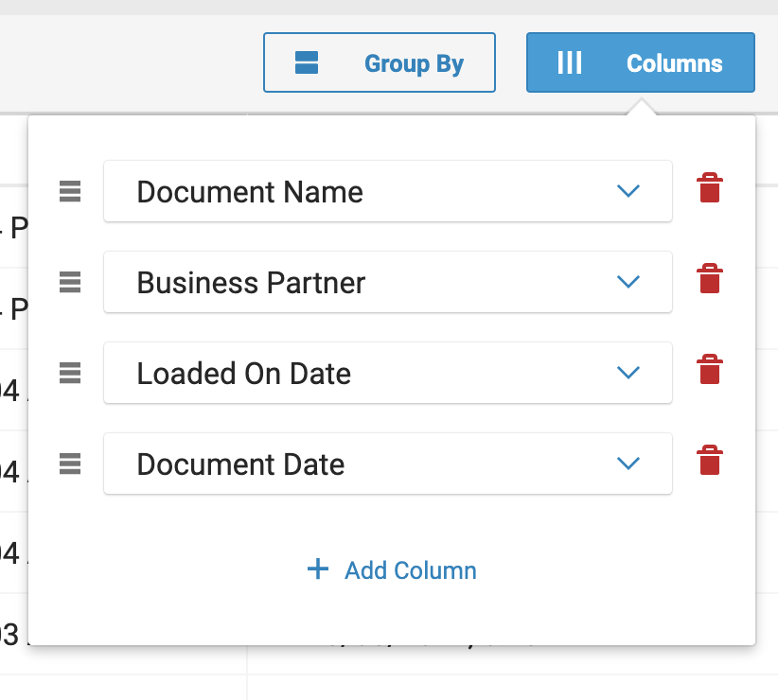Click the Business Partner reorder handle

(x=70, y=282)
